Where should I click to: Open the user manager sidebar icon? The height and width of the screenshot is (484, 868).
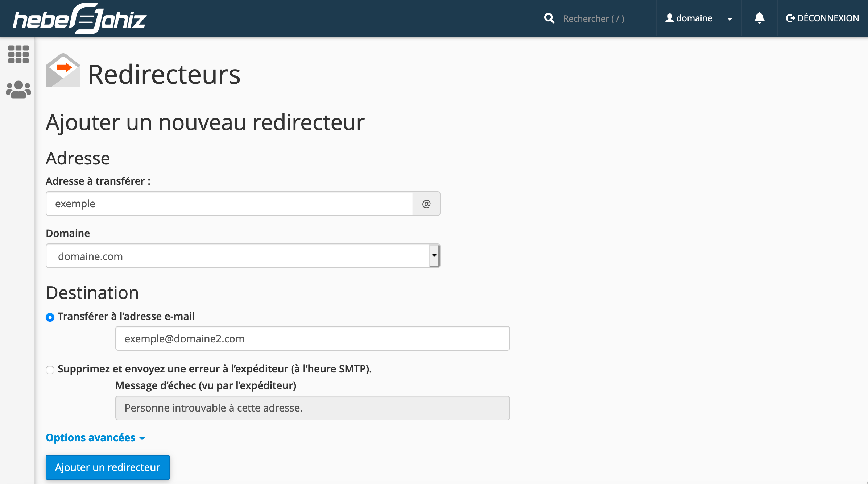(x=18, y=89)
